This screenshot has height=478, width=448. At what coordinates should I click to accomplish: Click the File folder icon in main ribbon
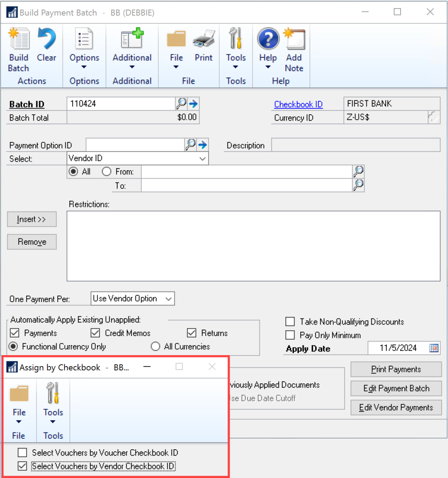[x=176, y=39]
